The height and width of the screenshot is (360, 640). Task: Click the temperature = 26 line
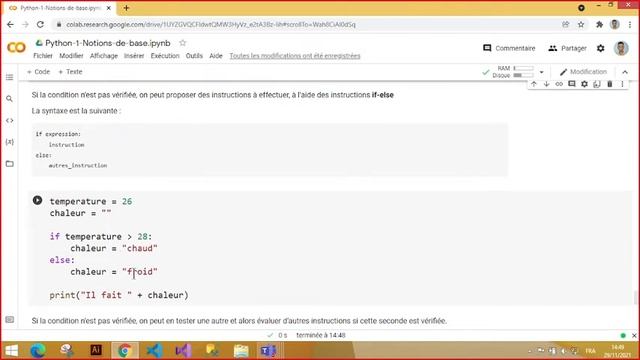pos(91,202)
